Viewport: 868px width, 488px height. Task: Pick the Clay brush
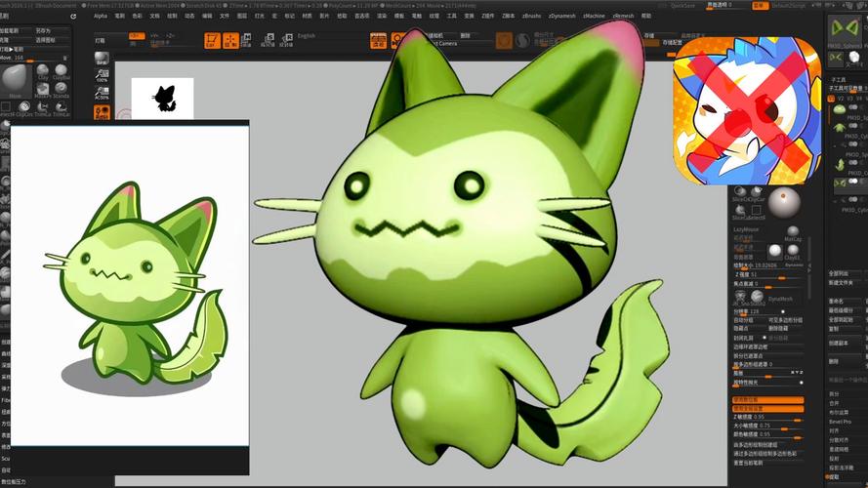click(43, 72)
